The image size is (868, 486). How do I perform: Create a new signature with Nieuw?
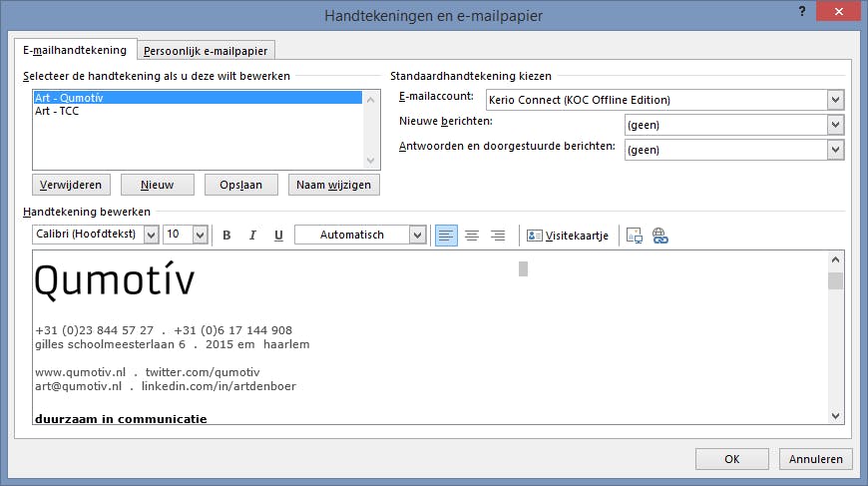(x=158, y=185)
